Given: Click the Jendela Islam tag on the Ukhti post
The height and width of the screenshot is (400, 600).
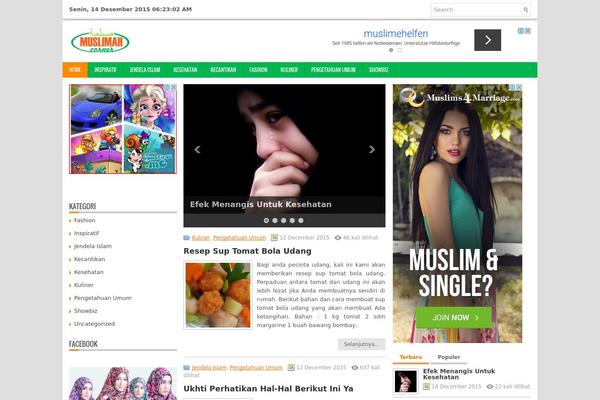Looking at the screenshot, I should (x=209, y=367).
